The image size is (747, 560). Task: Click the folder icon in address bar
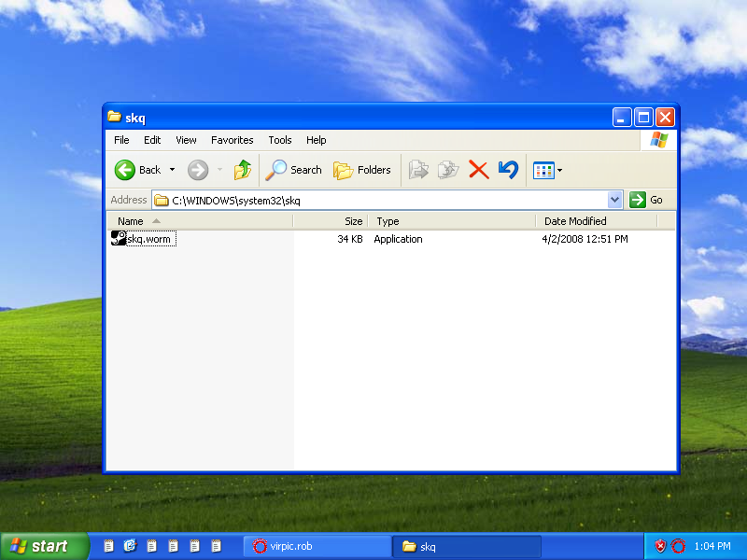[162, 201]
